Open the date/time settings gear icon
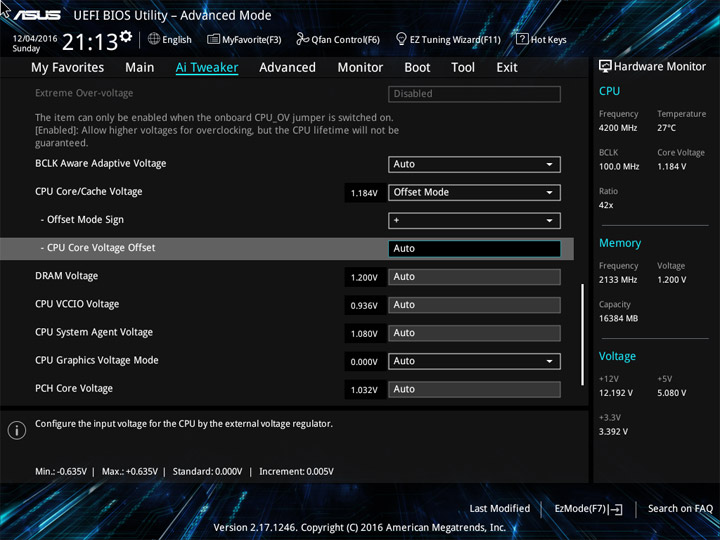Screen dimensions: 720x540 [x=125, y=36]
